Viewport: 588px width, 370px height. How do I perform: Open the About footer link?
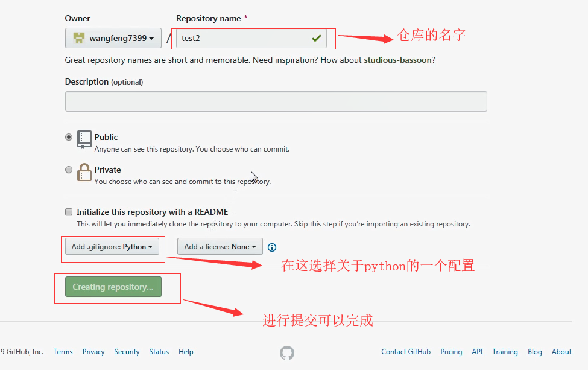point(561,352)
